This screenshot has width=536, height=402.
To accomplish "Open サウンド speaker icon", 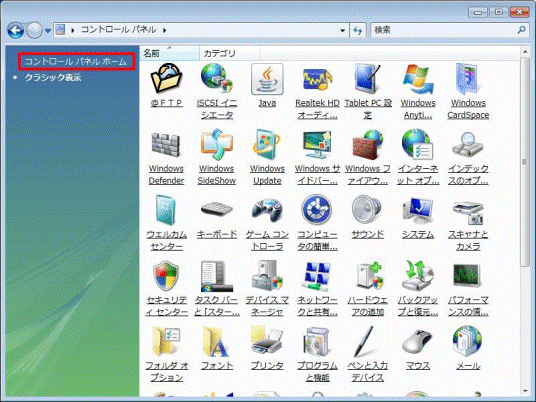I will (367, 210).
